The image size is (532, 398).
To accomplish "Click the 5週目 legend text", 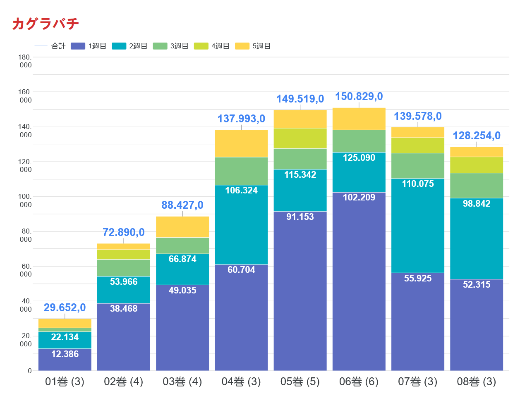I will coord(261,46).
